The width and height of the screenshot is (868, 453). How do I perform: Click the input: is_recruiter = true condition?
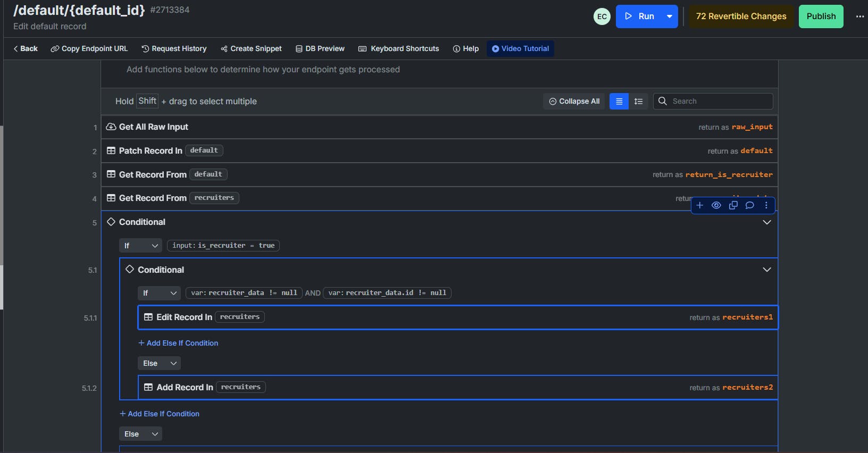(x=223, y=246)
